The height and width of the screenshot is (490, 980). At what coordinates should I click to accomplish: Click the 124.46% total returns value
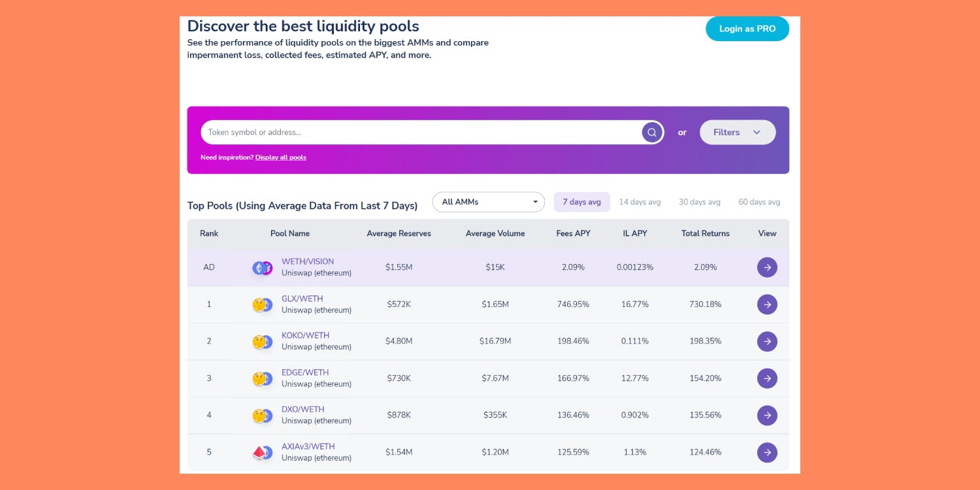(706, 452)
